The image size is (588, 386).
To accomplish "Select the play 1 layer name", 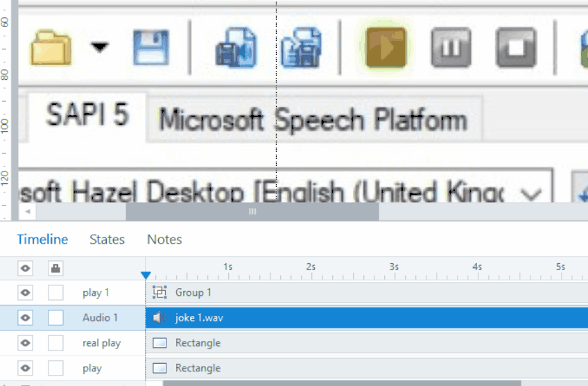I will (x=96, y=293).
